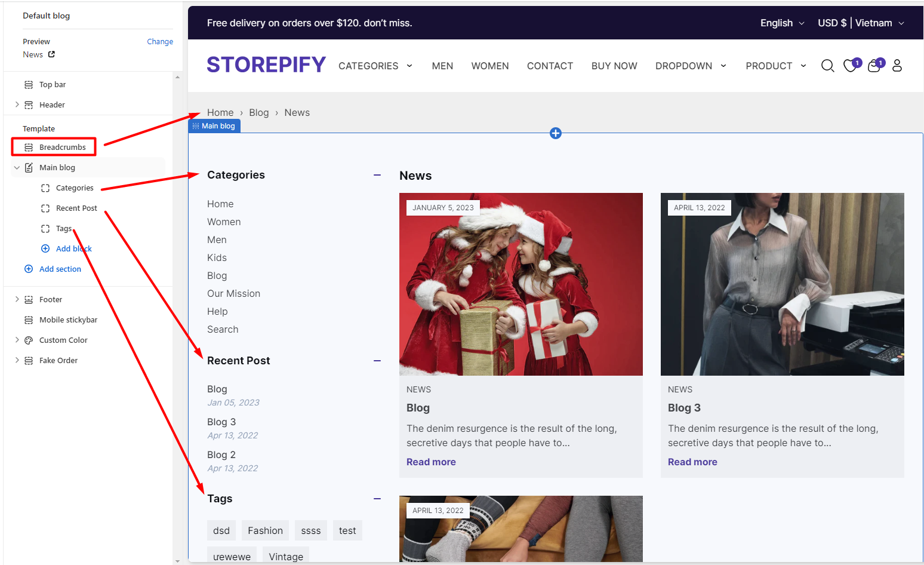The image size is (924, 565).
Task: Click the Recent Post block icon
Action: tap(45, 208)
